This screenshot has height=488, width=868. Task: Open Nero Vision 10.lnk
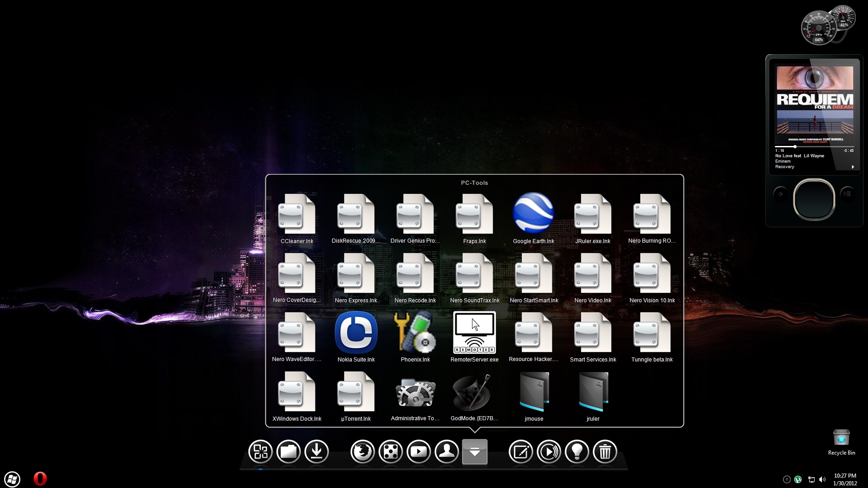click(652, 278)
